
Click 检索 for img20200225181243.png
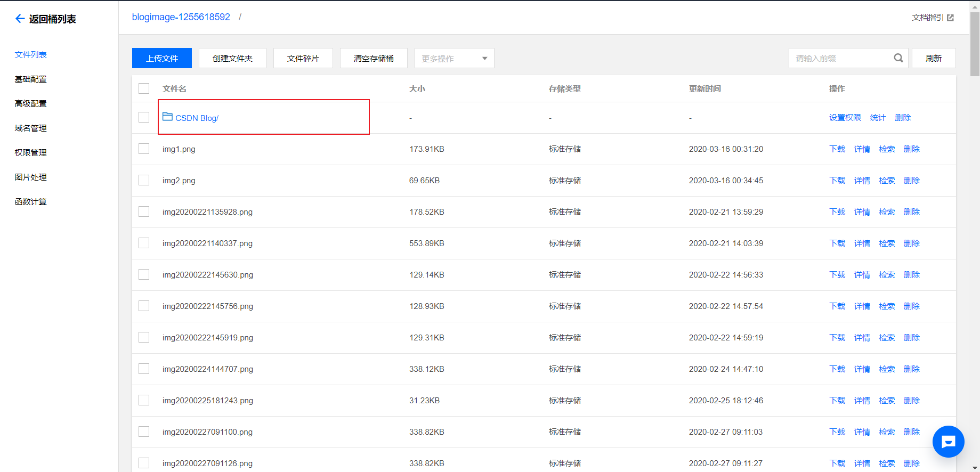pyautogui.click(x=887, y=400)
